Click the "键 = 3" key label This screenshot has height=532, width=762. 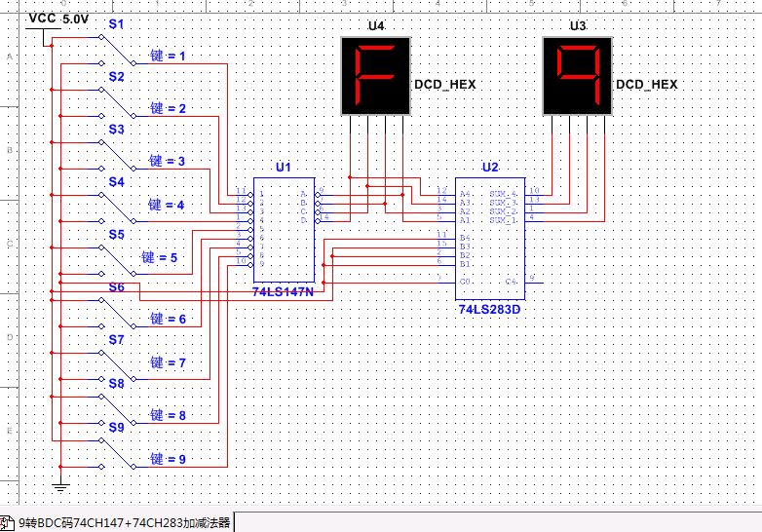167,161
